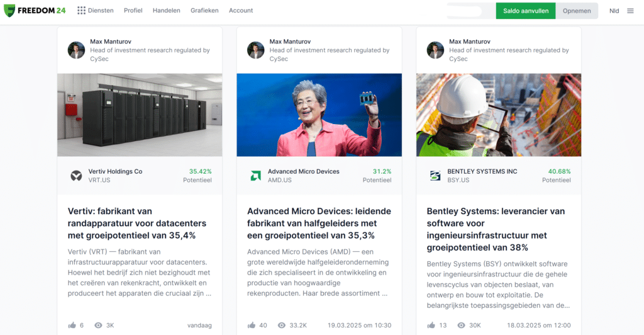This screenshot has width=644, height=335.
Task: Click Max Manturov name on Bentley card
Action: tap(469, 42)
